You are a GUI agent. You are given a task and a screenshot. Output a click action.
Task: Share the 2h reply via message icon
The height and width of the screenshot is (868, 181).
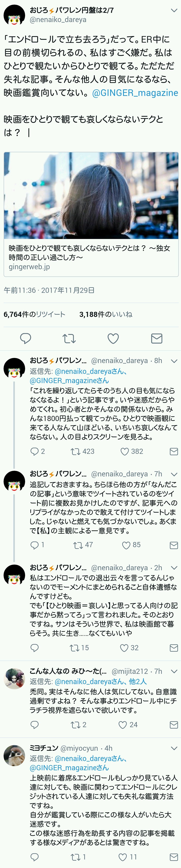tap(174, 648)
